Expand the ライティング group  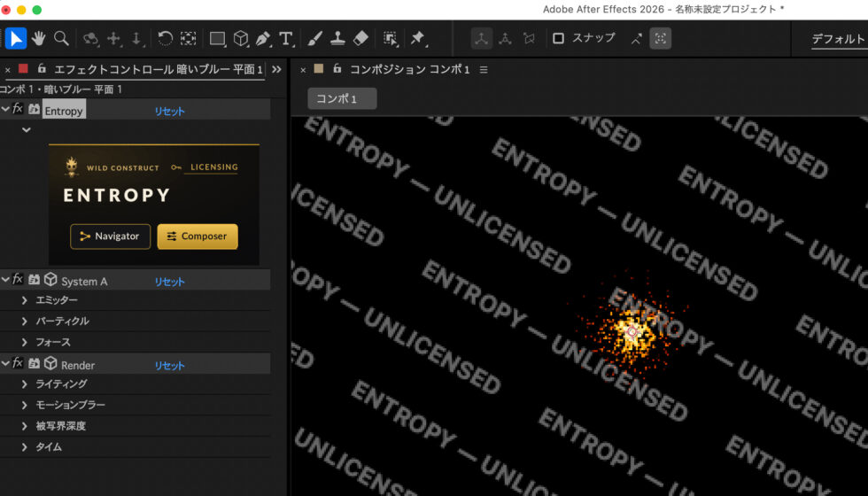[25, 384]
